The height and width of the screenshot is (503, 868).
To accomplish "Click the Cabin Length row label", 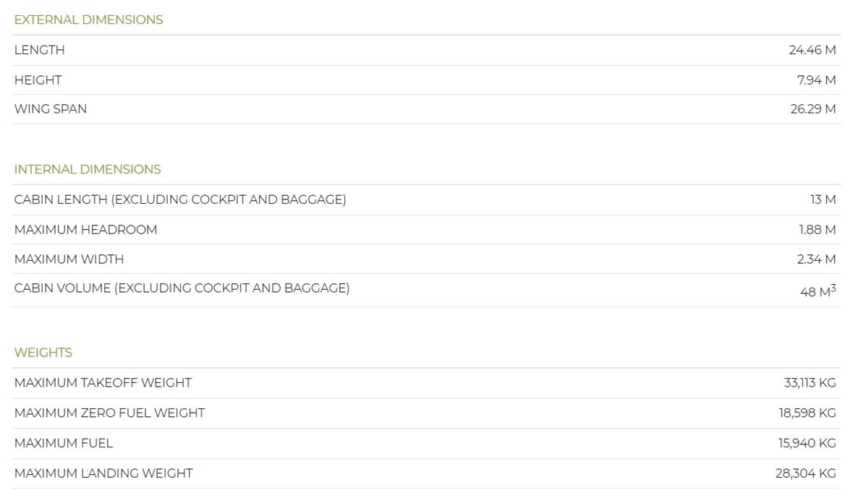I will point(180,200).
